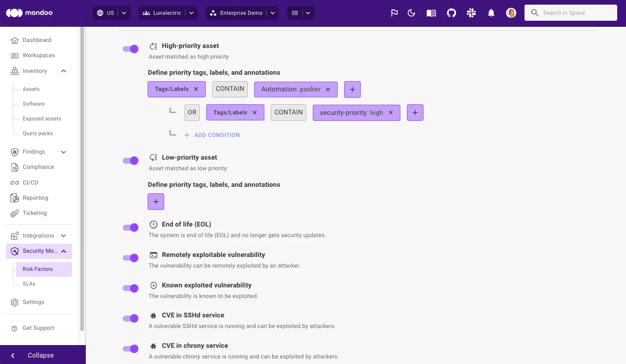626x364 pixels.
Task: Remove the Automation: packer tag
Action: (328, 90)
